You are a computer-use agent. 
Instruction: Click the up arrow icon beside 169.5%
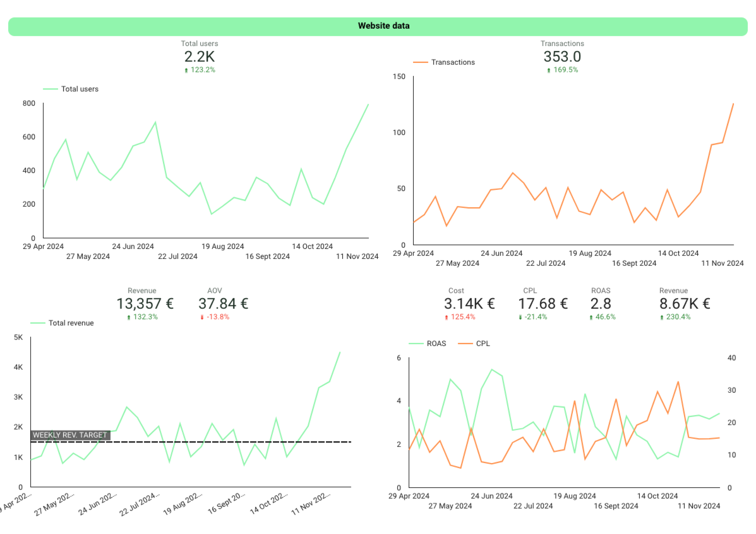[548, 70]
